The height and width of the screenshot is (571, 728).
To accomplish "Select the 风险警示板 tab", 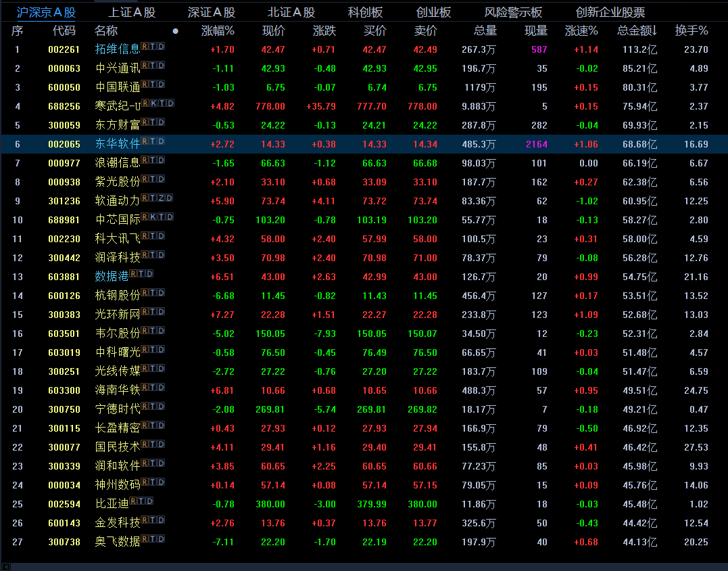I will coord(513,13).
